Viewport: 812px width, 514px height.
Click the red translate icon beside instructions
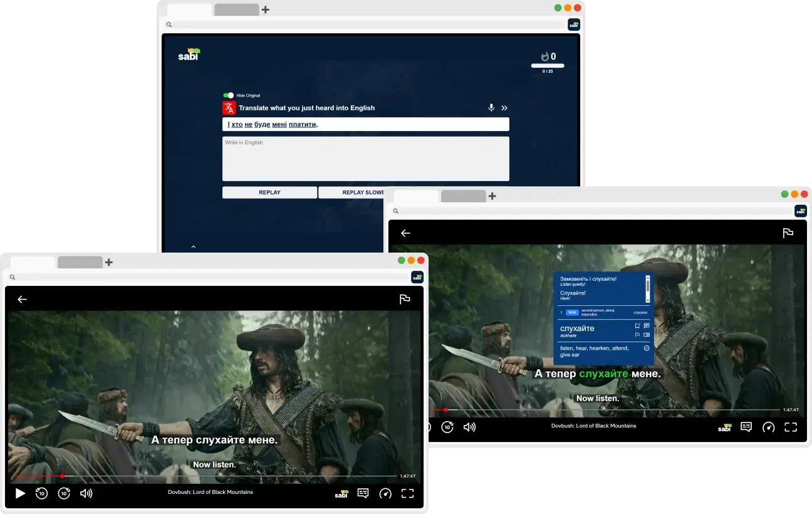229,108
